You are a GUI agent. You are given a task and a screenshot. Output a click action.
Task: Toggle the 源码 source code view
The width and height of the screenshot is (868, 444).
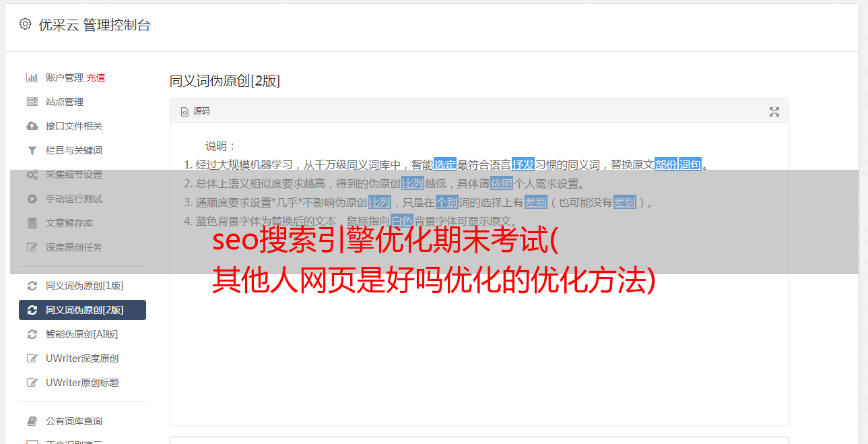click(x=195, y=111)
